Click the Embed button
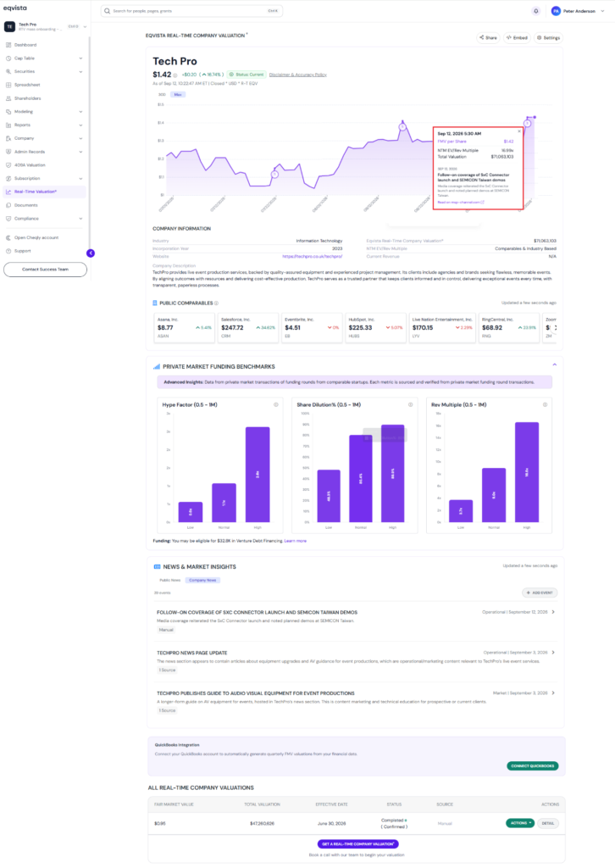Screen dimensions: 615x868 pos(517,37)
